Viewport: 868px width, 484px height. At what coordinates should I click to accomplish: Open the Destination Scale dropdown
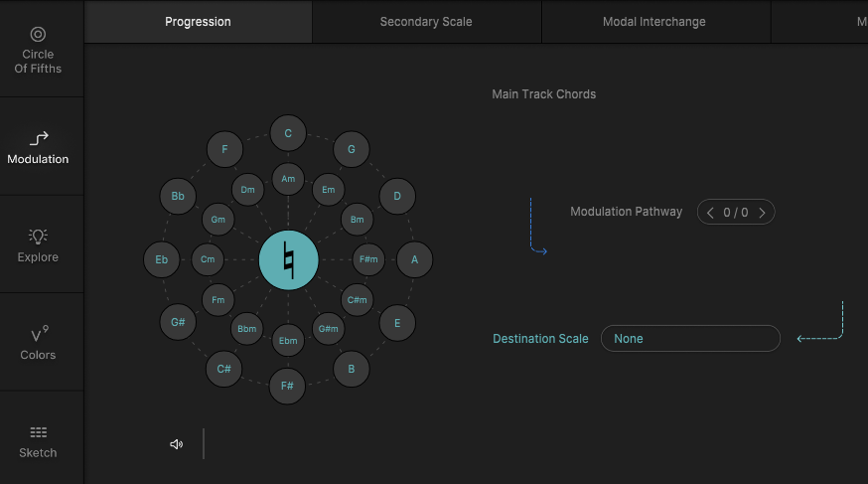coord(690,339)
